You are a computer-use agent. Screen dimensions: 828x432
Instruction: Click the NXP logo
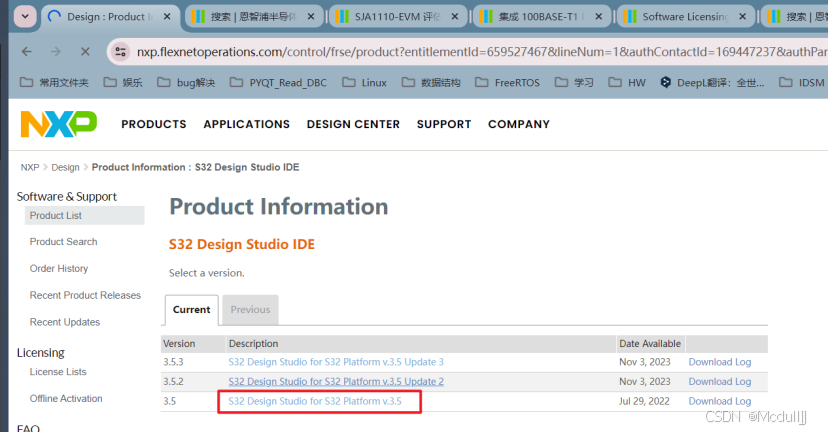point(59,124)
